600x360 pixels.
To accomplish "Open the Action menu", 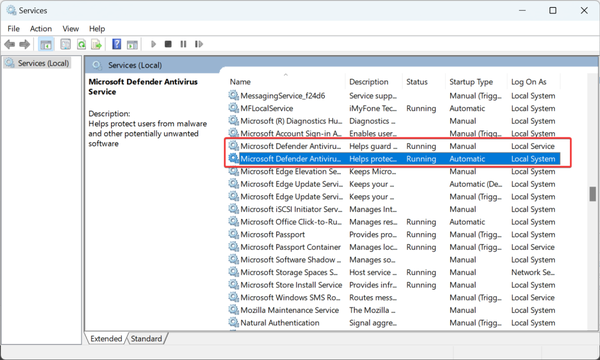I will click(x=41, y=29).
